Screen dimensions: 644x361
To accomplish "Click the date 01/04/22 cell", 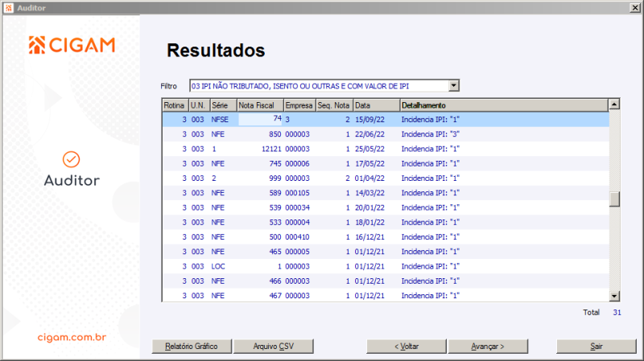I will pyautogui.click(x=369, y=178).
